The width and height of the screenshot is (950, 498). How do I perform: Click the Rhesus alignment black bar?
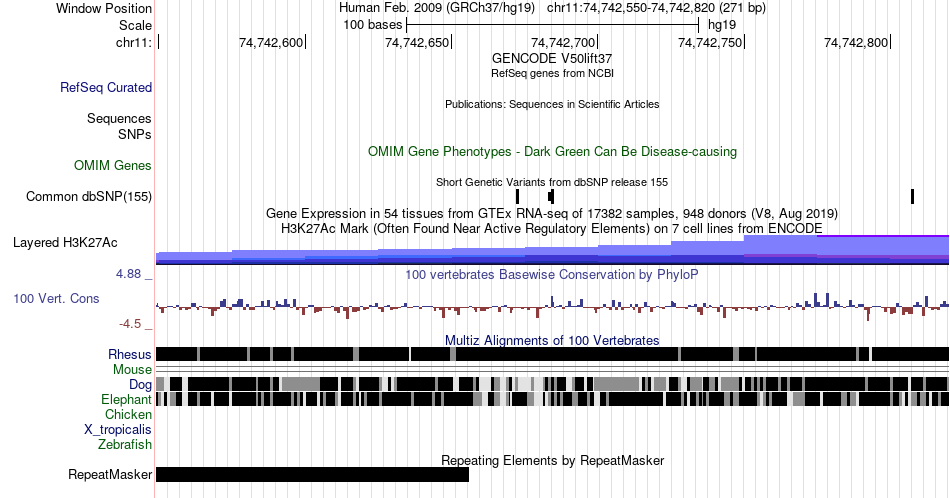tap(552, 354)
